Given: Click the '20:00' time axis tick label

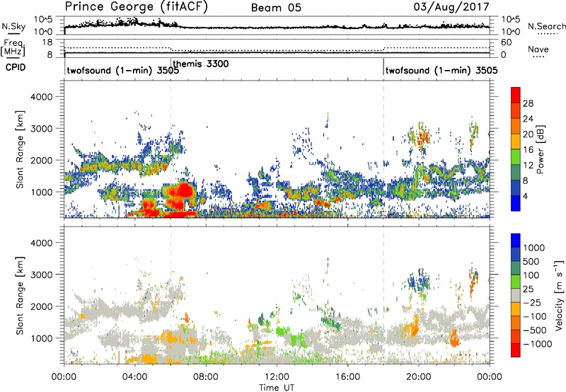Looking at the screenshot, I should point(418,377).
